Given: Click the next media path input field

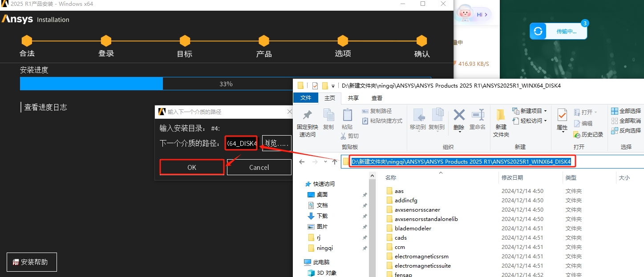Looking at the screenshot, I should tap(241, 143).
